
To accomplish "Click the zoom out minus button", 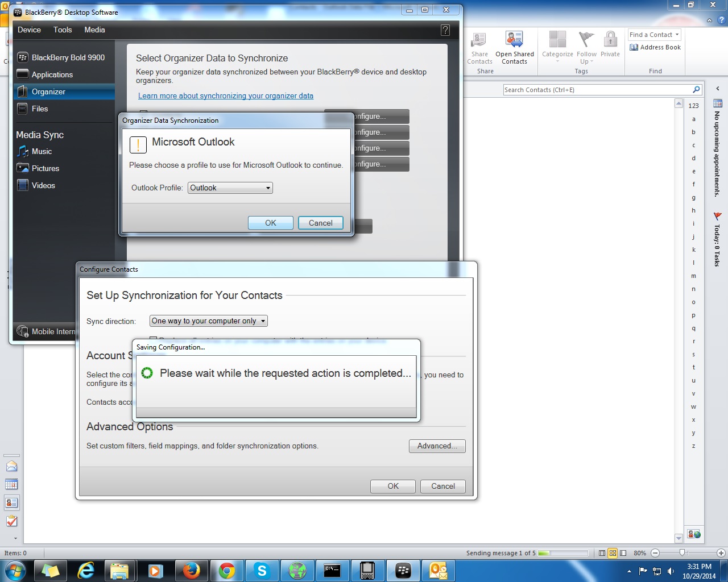I will tap(655, 553).
